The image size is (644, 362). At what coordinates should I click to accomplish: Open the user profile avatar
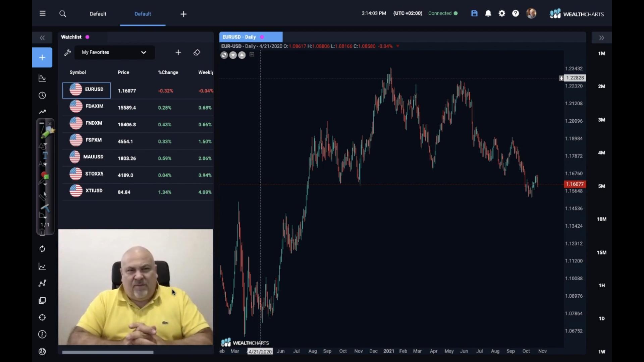pos(531,13)
